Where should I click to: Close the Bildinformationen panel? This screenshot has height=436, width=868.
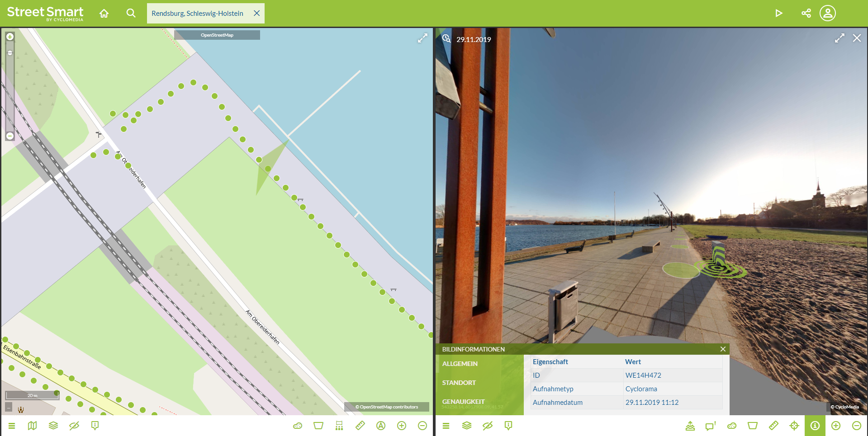click(x=723, y=349)
